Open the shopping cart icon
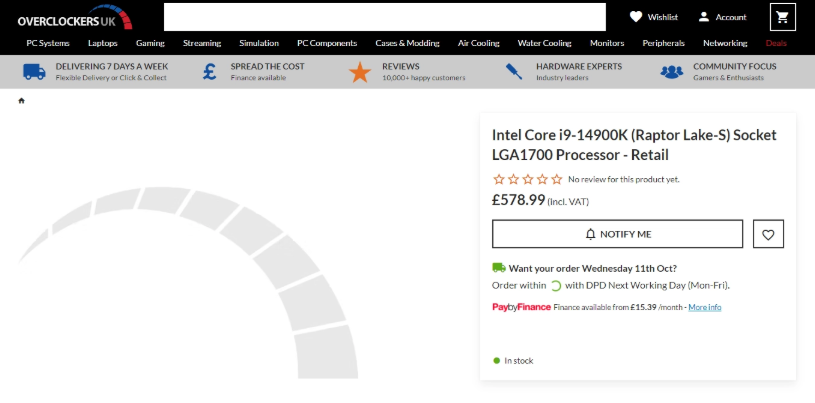 point(782,17)
